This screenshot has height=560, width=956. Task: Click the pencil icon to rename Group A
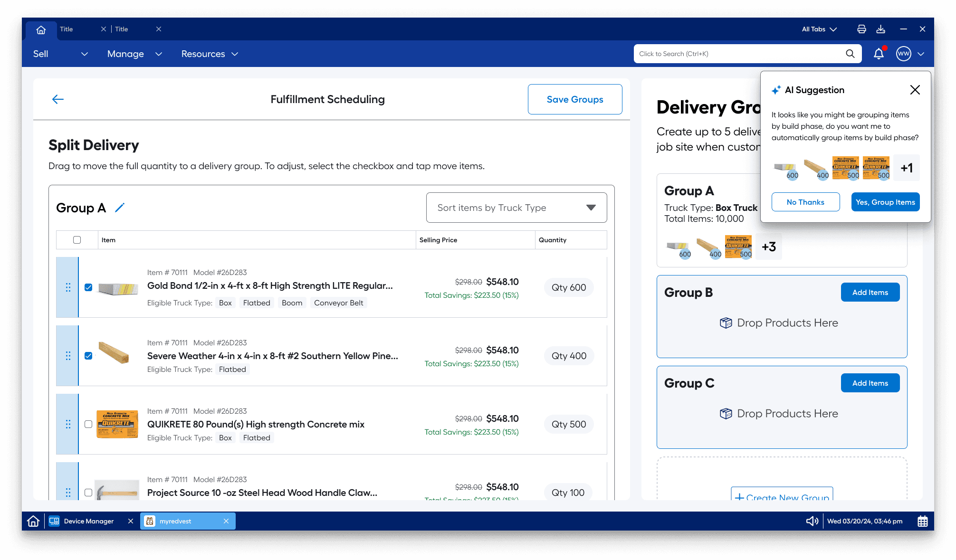point(120,208)
